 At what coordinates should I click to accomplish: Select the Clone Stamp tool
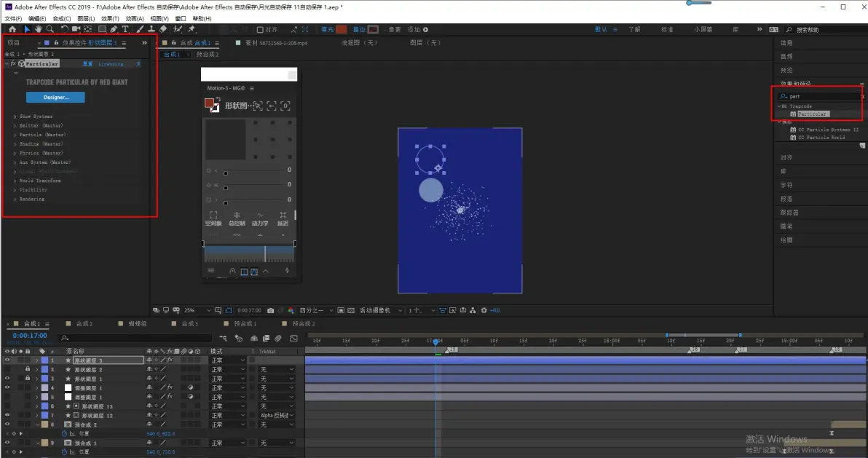pos(151,29)
